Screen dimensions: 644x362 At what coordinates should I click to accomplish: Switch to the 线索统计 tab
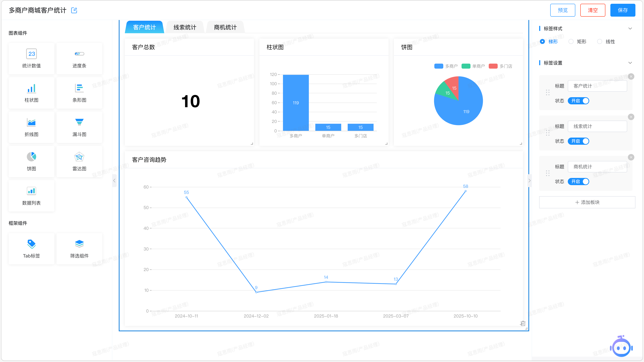pyautogui.click(x=185, y=27)
